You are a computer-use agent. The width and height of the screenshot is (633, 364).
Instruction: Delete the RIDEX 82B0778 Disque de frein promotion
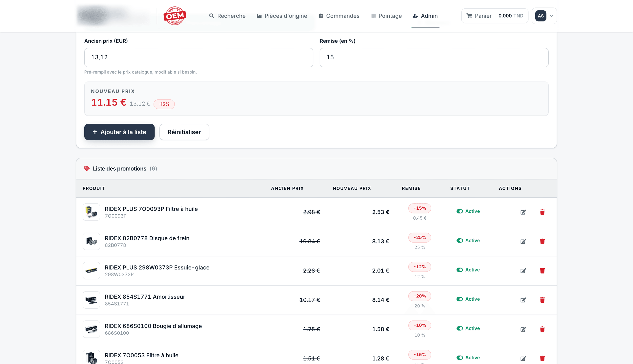point(542,241)
